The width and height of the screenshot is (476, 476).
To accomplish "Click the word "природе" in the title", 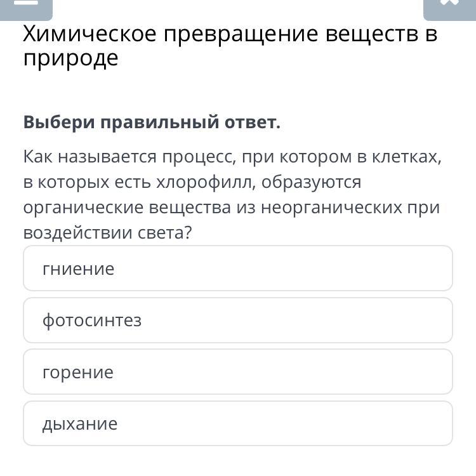I will 70,58.
